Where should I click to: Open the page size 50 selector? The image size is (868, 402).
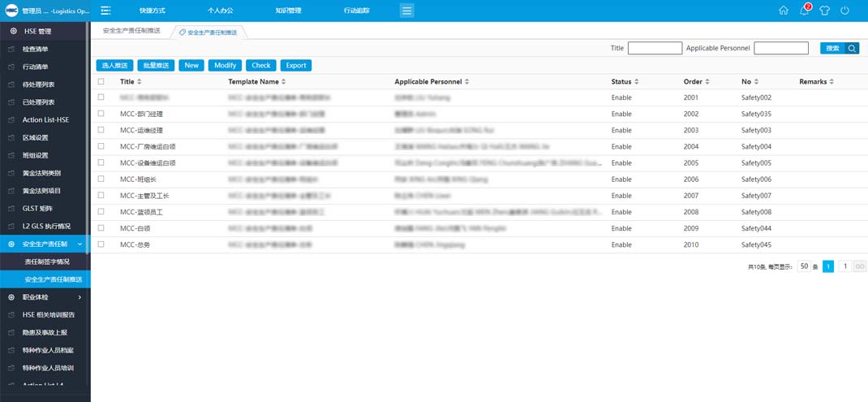(804, 266)
